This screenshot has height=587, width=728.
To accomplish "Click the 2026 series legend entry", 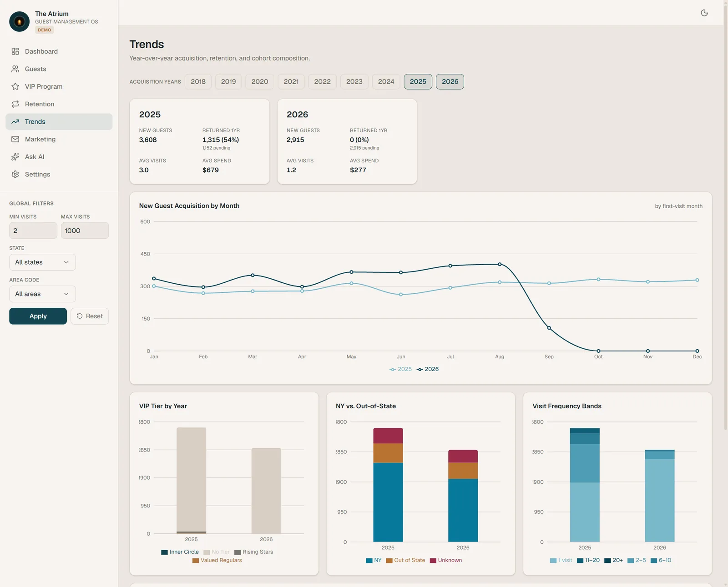I will 428,369.
